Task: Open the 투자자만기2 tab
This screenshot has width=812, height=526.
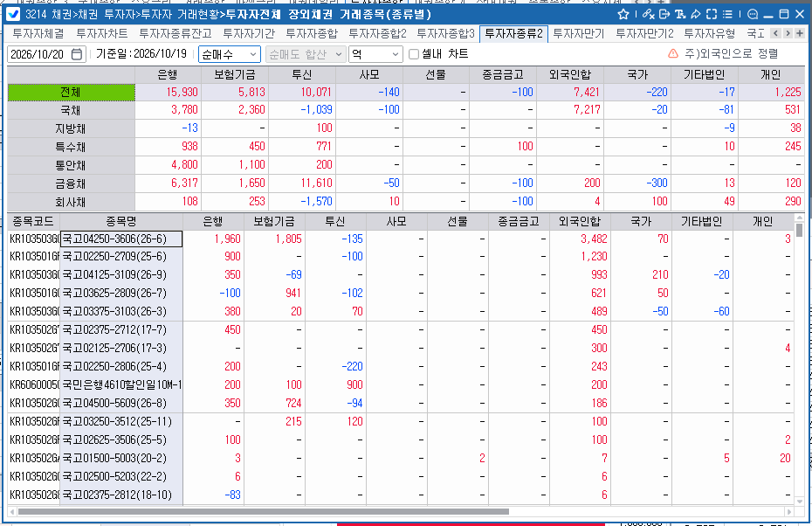Action: point(644,34)
